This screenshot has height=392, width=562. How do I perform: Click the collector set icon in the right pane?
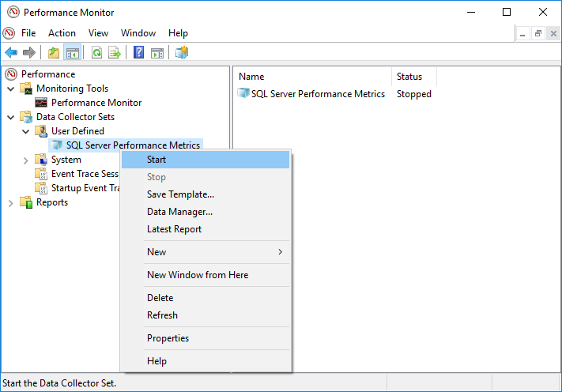pos(243,93)
